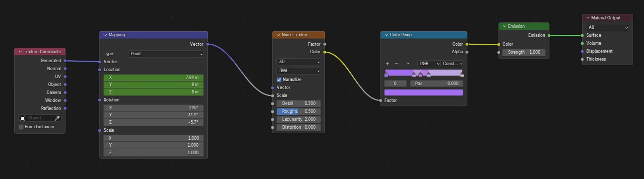Collapse the Mapping node
The height and width of the screenshot is (179, 644).
(x=105, y=35)
